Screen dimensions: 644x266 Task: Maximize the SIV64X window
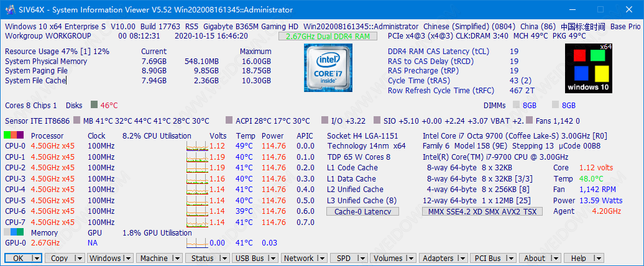pyautogui.click(x=600, y=9)
